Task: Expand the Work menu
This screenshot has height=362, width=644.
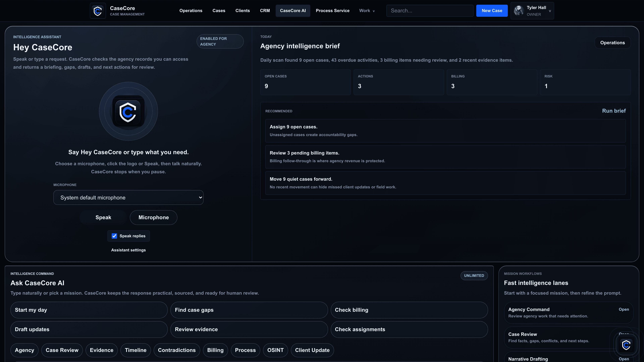Action: pyautogui.click(x=367, y=11)
